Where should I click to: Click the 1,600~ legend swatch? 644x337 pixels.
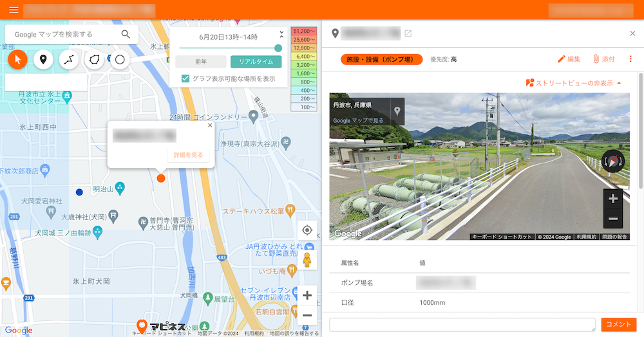304,73
